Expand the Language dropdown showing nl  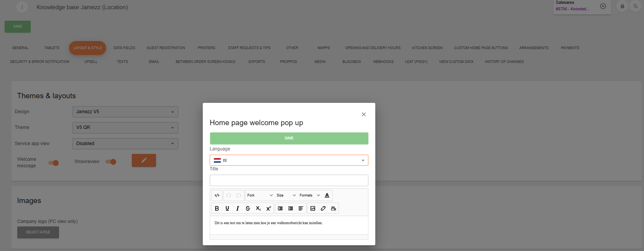pos(289,160)
